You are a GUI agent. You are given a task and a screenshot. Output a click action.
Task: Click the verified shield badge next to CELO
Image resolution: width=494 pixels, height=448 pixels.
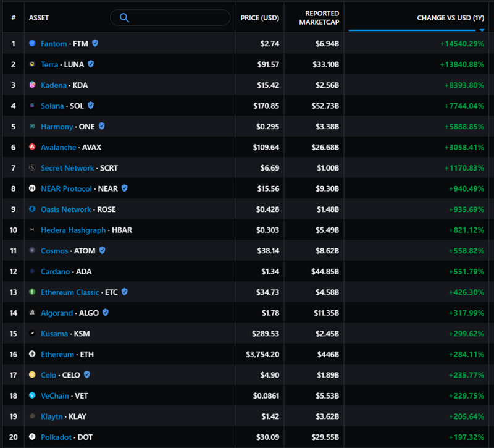click(87, 374)
